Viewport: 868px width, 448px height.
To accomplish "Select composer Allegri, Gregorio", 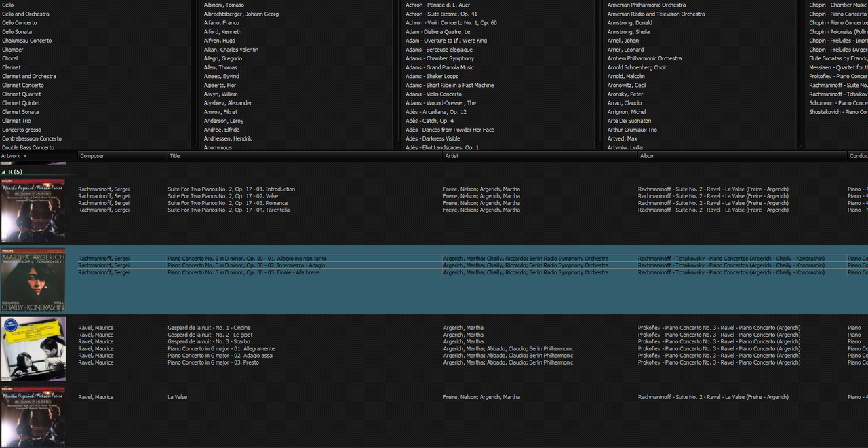I will pyautogui.click(x=223, y=58).
